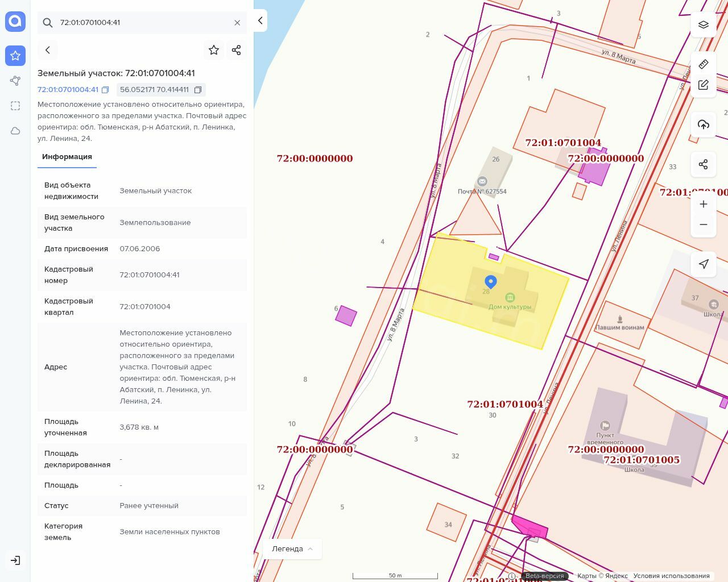The width and height of the screenshot is (728, 582).
Task: Click the draw/edit pencil tool
Action: pyautogui.click(x=703, y=85)
